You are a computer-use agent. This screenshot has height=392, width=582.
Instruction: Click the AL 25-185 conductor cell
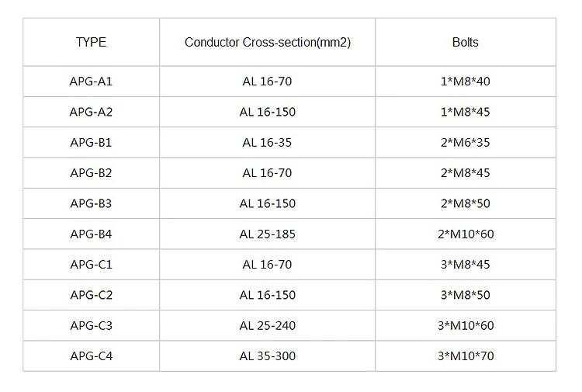268,234
